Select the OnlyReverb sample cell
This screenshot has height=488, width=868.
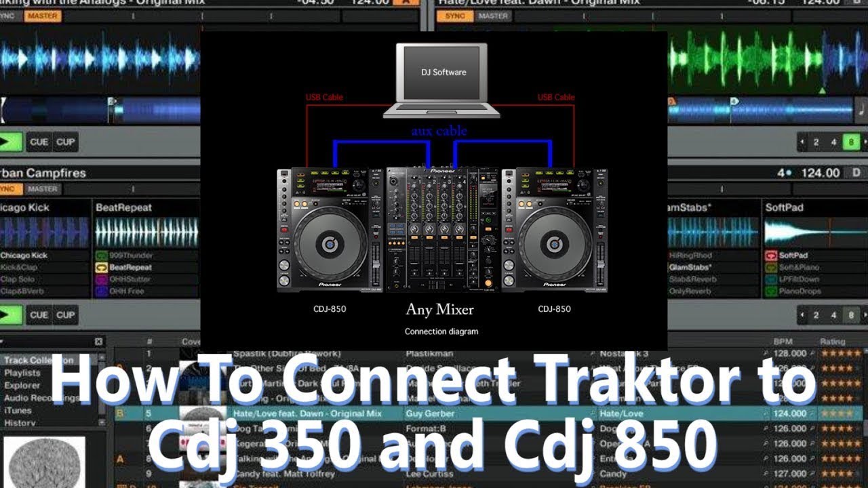[712, 291]
